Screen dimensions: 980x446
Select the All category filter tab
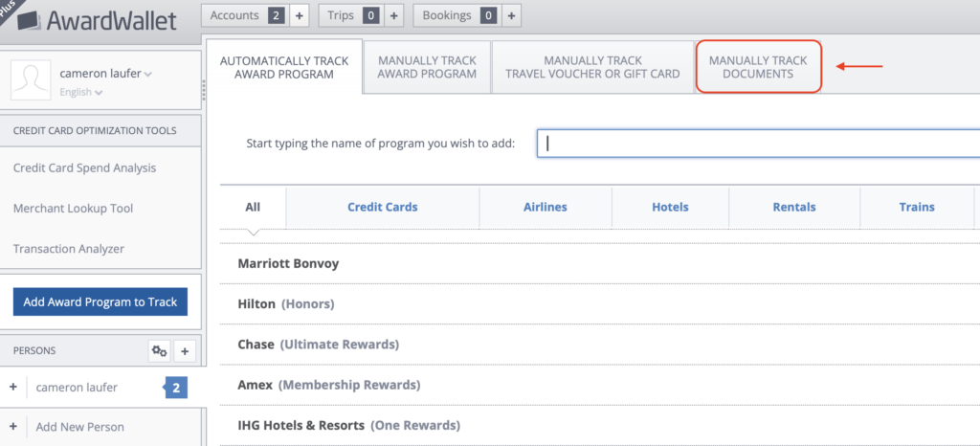tap(253, 208)
